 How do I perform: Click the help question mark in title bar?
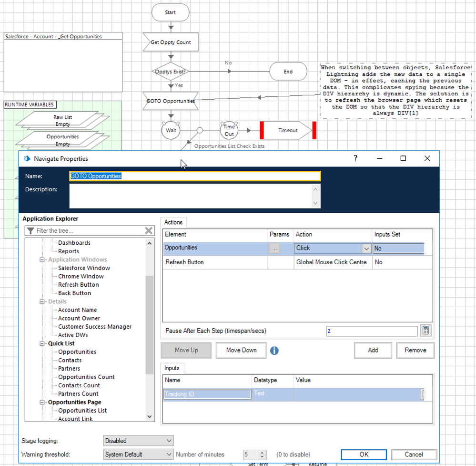click(x=355, y=159)
